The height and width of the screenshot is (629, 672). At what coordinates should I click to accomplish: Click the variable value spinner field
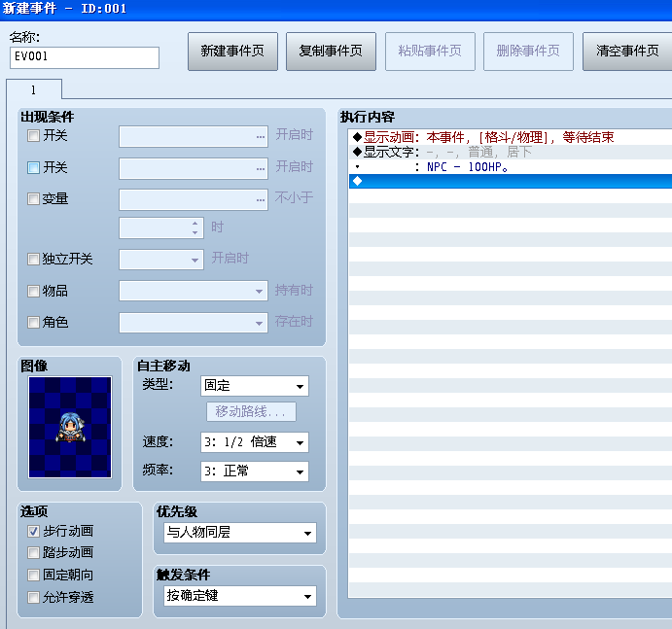(161, 227)
